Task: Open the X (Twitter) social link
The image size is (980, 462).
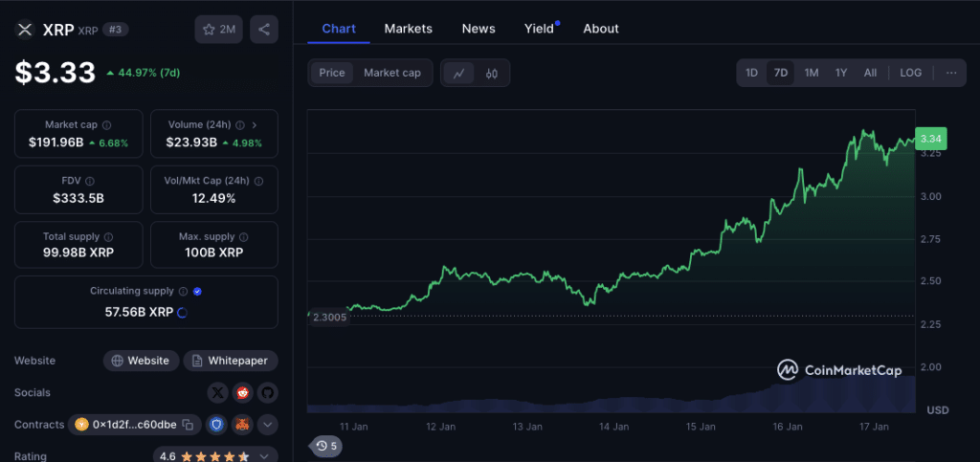Action: [x=217, y=393]
